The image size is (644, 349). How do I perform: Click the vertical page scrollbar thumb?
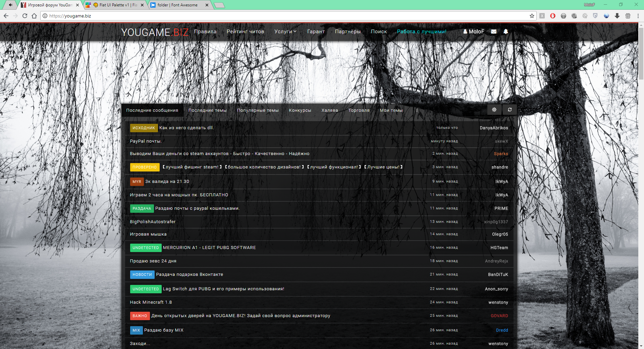click(641, 53)
